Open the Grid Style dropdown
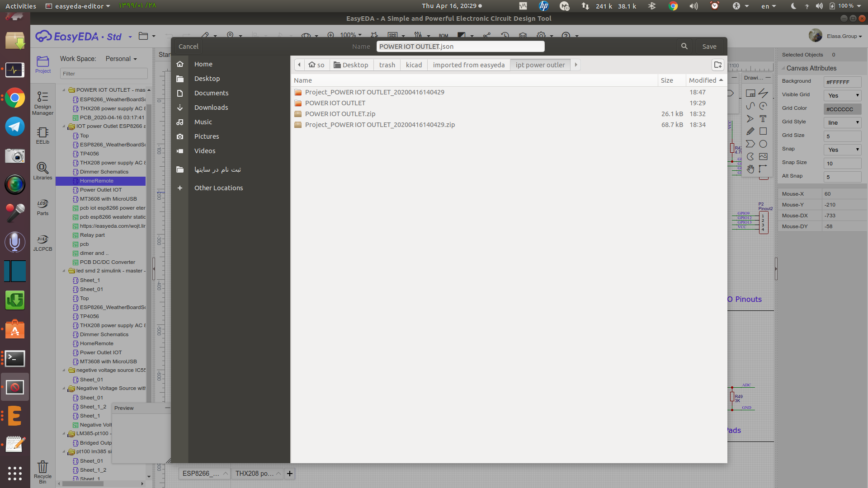868x488 pixels. pyautogui.click(x=843, y=122)
